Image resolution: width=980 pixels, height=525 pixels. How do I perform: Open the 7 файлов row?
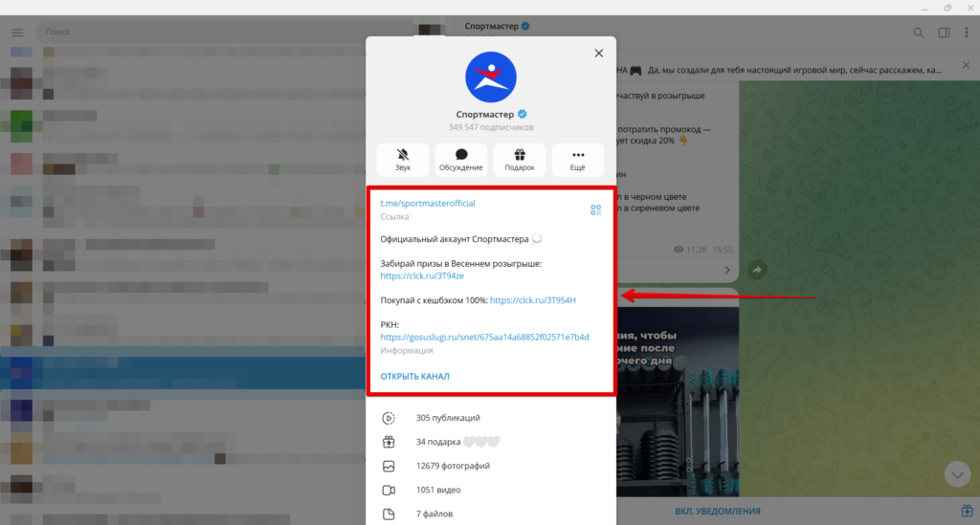(491, 514)
